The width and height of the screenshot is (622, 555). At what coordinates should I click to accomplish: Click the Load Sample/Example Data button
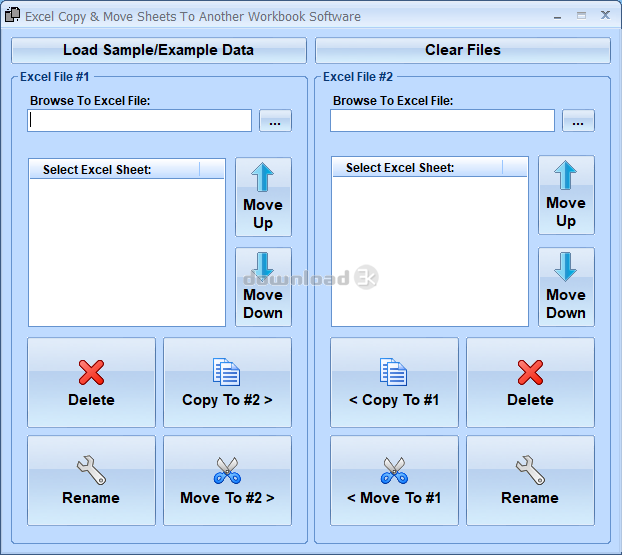159,50
